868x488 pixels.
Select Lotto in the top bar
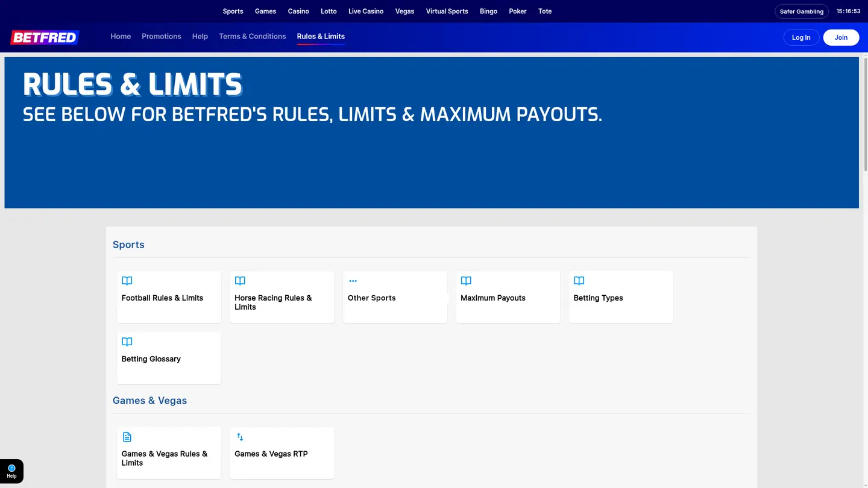tap(329, 11)
